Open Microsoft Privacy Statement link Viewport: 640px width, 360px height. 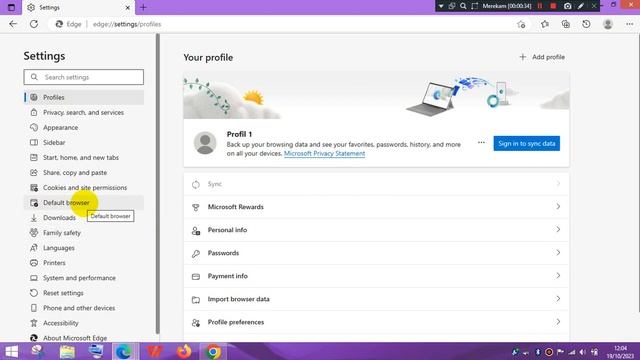(x=324, y=153)
